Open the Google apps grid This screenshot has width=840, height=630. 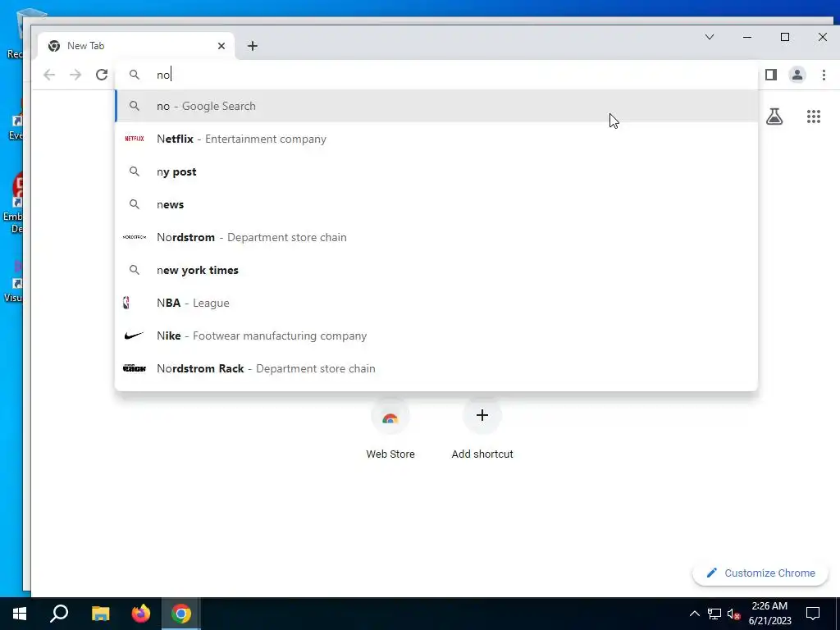813,116
